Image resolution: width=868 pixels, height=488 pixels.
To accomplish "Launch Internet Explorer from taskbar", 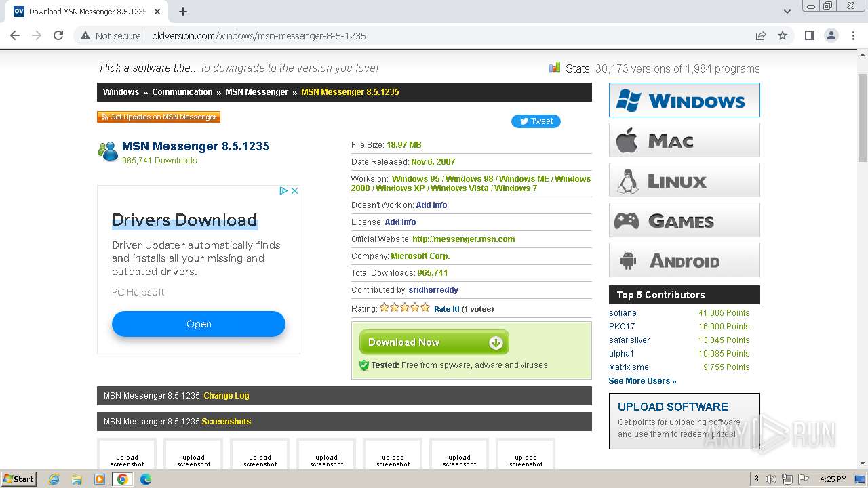I will 54,479.
